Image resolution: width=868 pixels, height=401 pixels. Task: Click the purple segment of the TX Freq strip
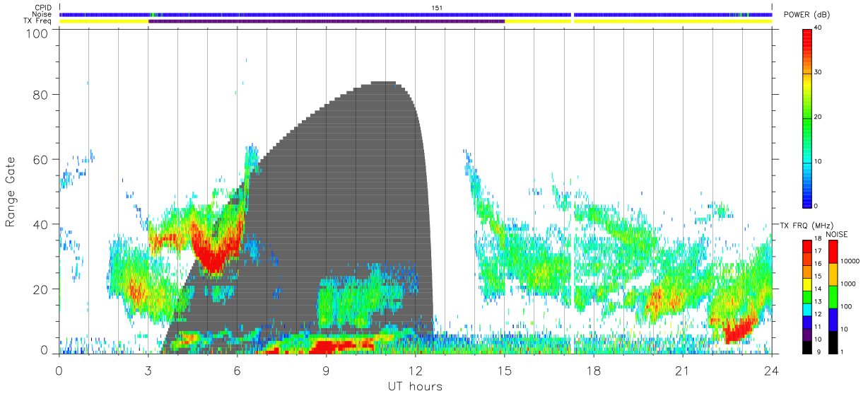pos(327,21)
